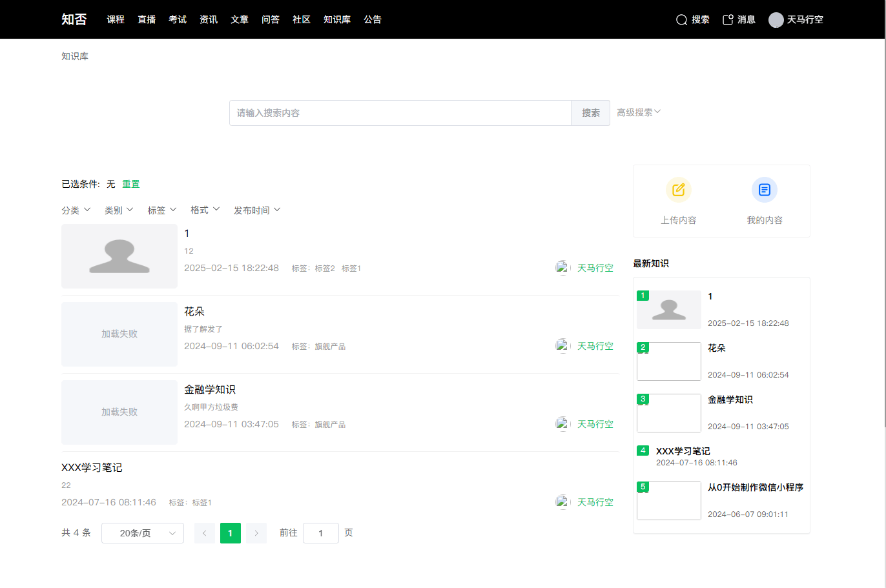Screen dimensions: 886x588
Task: Click author avatar beside 花朵 entry
Action: 562,346
